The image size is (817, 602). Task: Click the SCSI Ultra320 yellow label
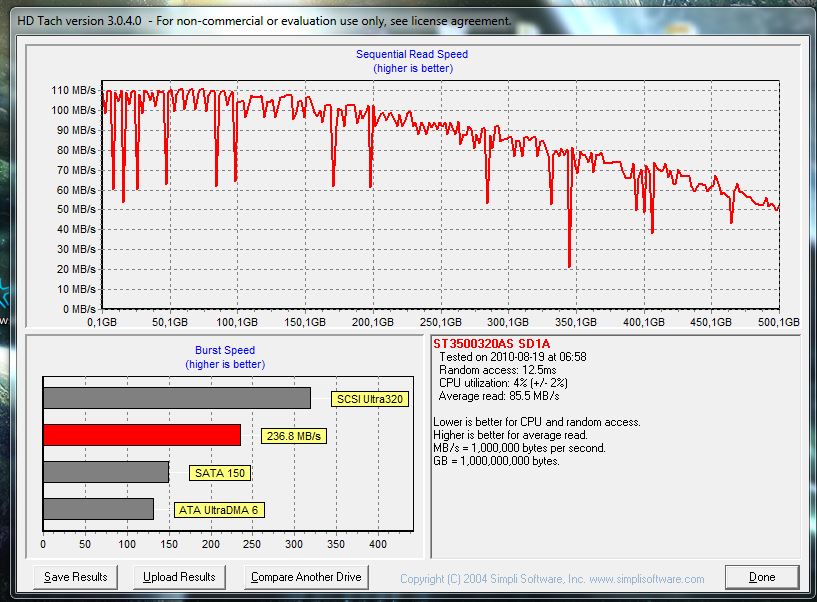tap(369, 399)
